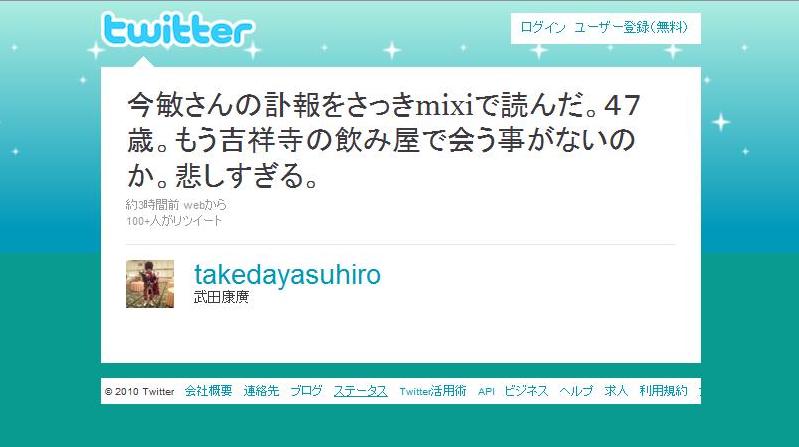This screenshot has height=447, width=799.
Task: Click the Twitter logo
Action: [177, 30]
